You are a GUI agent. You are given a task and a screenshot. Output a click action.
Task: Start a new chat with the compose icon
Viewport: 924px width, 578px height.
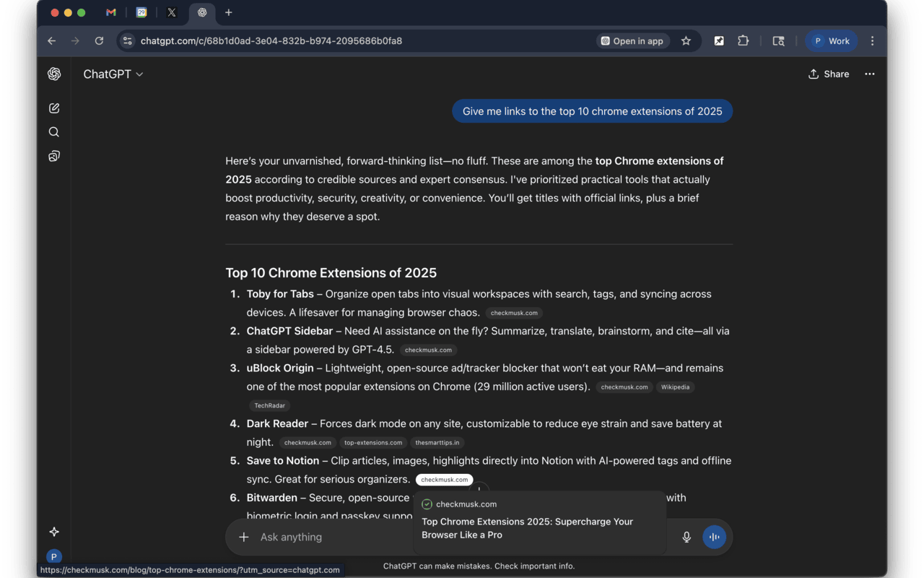pyautogui.click(x=54, y=108)
